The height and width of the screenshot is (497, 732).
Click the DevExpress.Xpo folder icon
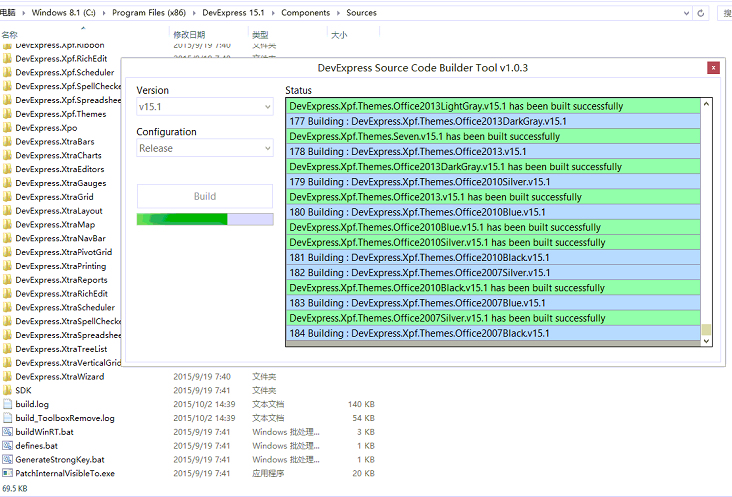7,128
